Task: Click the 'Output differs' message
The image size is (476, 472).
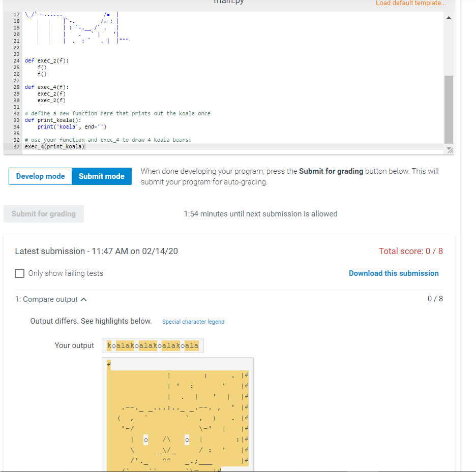Action: [91, 321]
